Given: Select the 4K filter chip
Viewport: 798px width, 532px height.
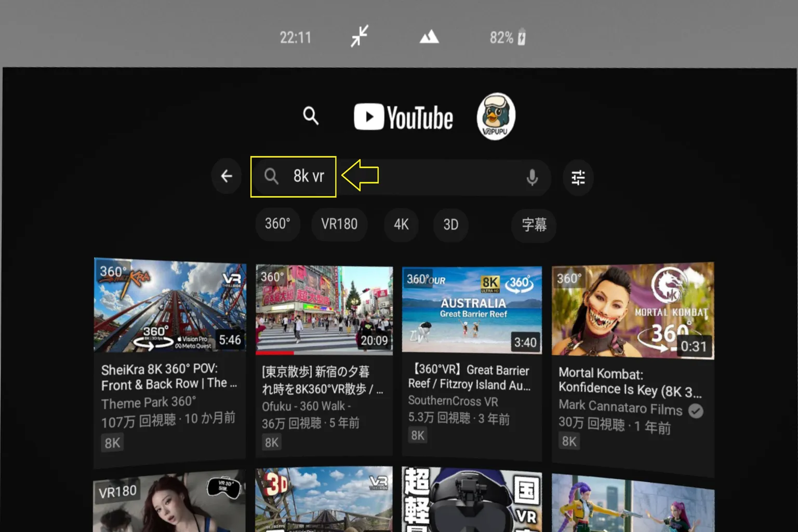Looking at the screenshot, I should (x=401, y=224).
